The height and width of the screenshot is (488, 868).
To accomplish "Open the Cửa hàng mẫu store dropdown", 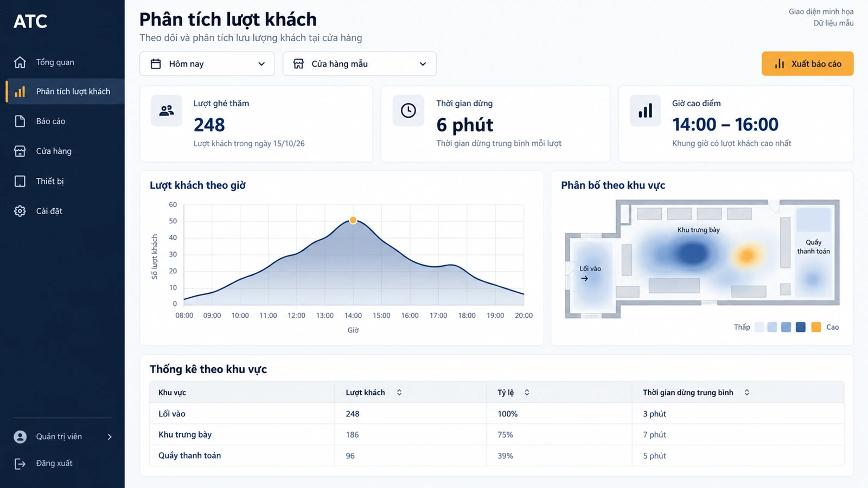I will click(x=360, y=64).
